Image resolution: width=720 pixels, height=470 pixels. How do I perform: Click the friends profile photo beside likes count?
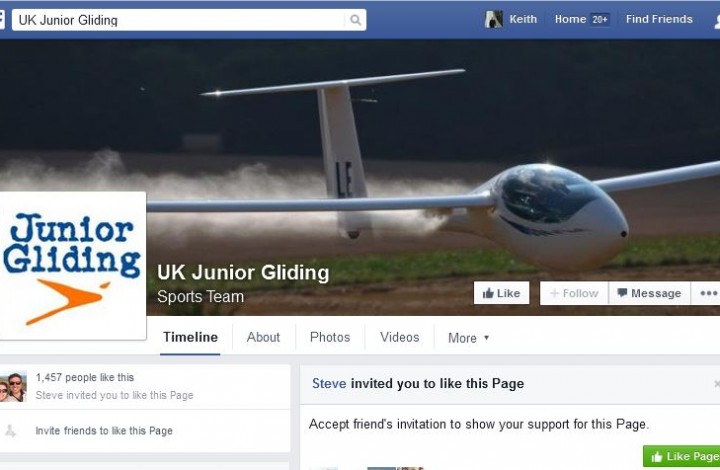pyautogui.click(x=13, y=387)
